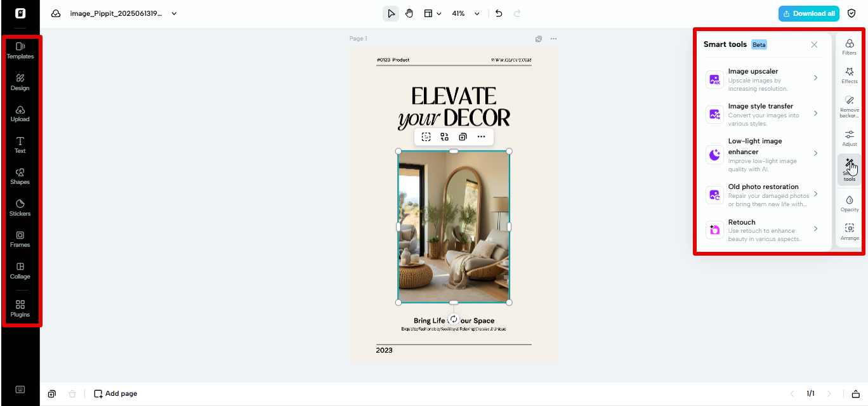Click the Remove background icon
Image resolution: width=868 pixels, height=406 pixels.
pyautogui.click(x=849, y=103)
